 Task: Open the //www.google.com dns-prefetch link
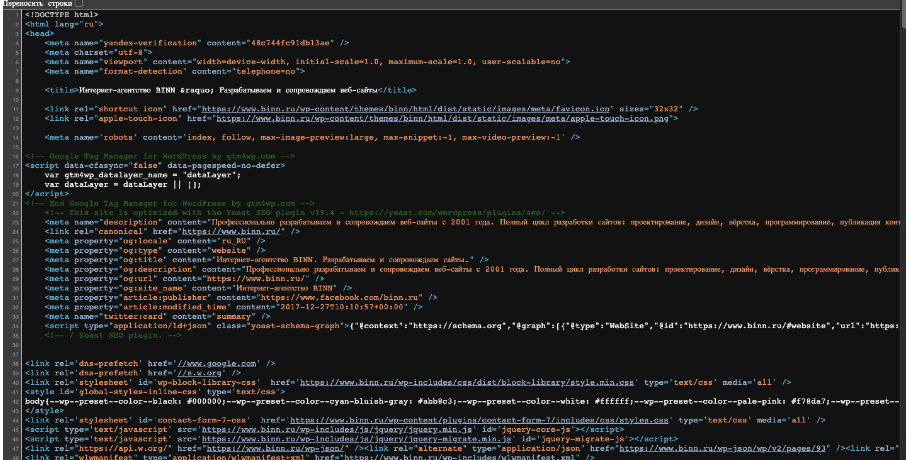pos(216,363)
